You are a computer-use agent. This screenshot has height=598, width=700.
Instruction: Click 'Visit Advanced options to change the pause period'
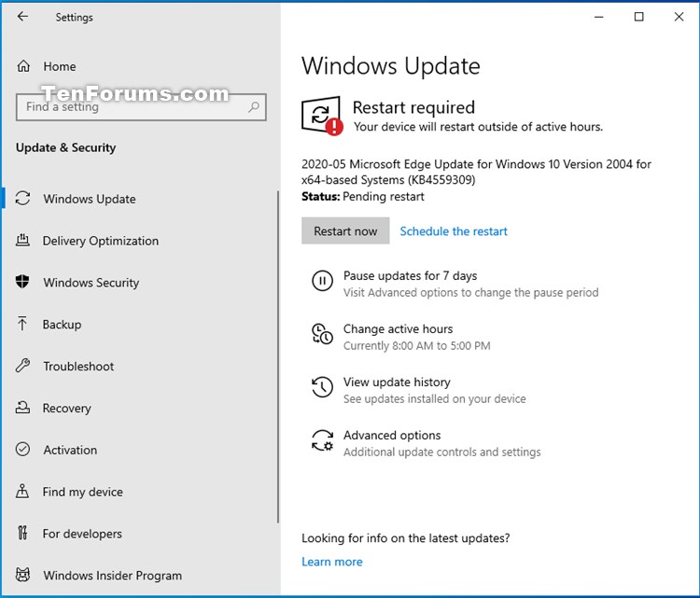[x=471, y=293]
